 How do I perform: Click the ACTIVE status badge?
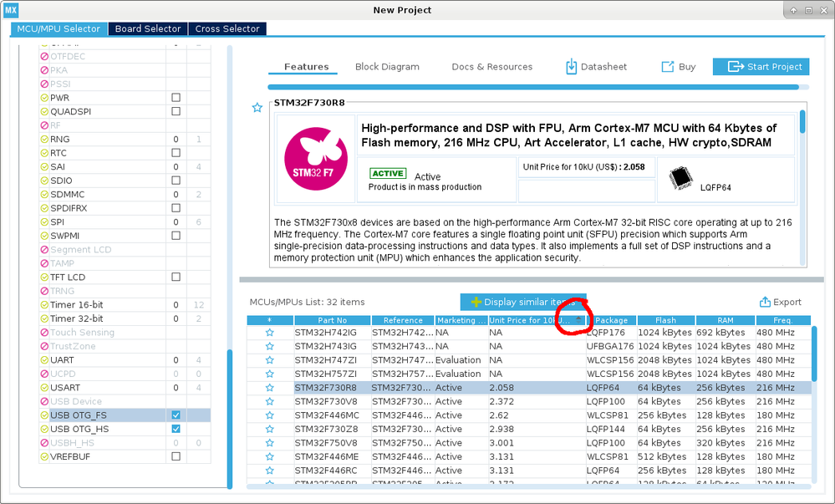pyautogui.click(x=388, y=174)
